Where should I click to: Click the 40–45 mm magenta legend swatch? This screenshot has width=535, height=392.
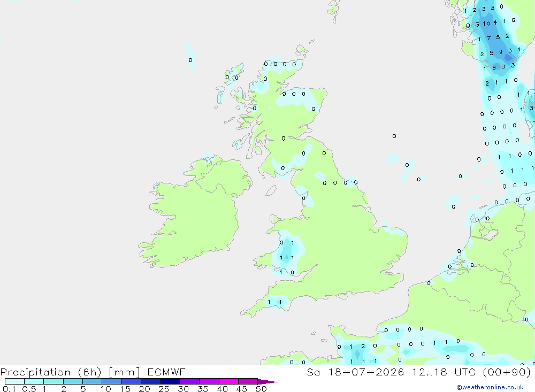(228, 381)
